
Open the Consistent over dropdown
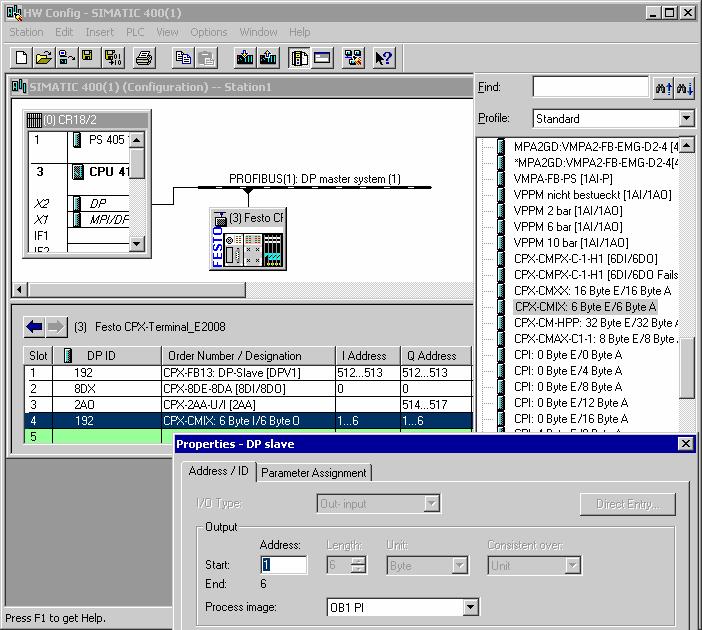pos(573,566)
